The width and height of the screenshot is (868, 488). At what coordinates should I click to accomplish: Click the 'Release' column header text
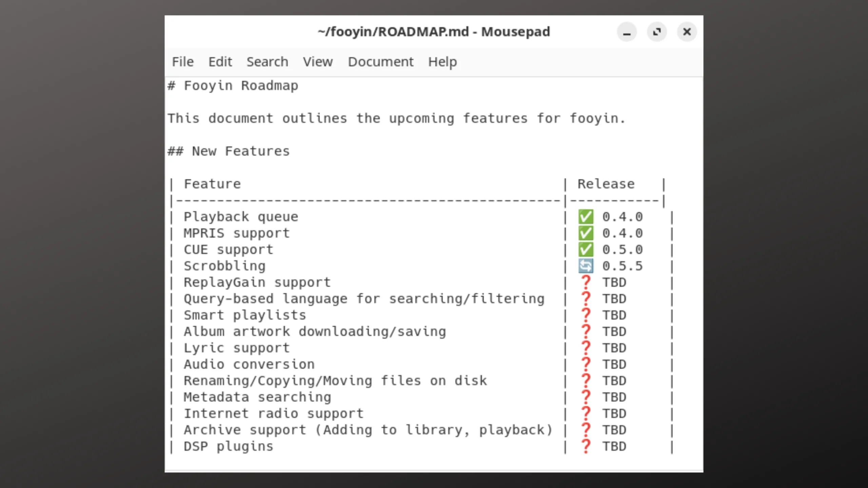coord(606,184)
